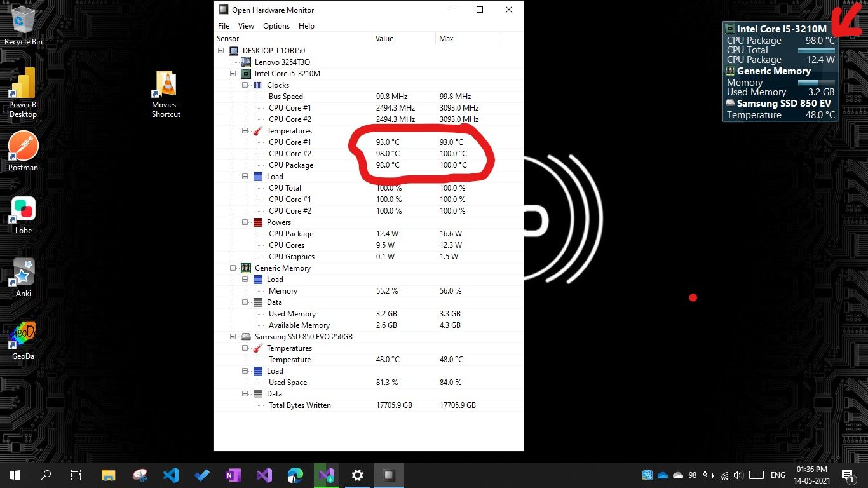
Task: Open taskbar search
Action: click(x=46, y=475)
